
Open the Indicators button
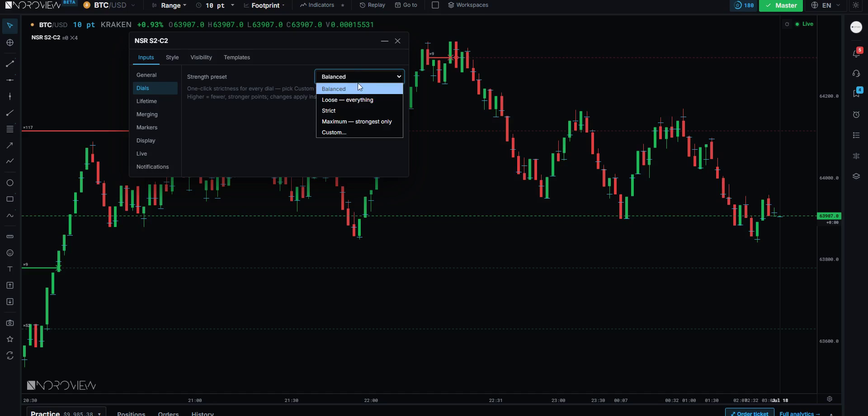coord(317,5)
